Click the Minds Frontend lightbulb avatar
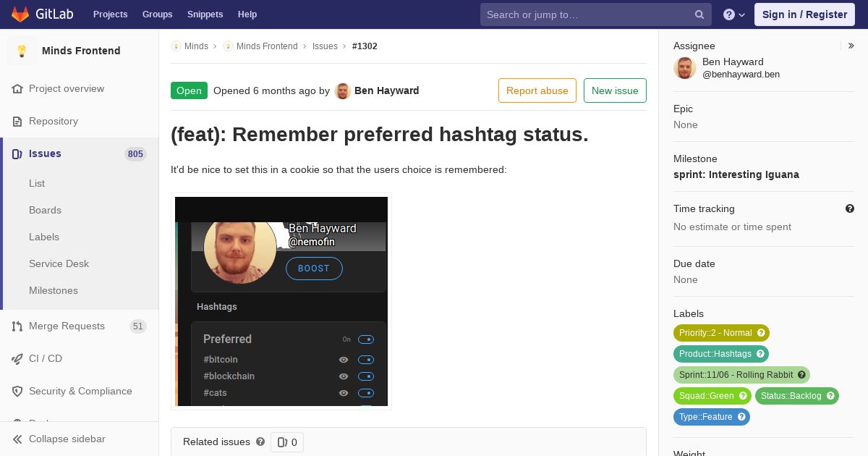 22,51
